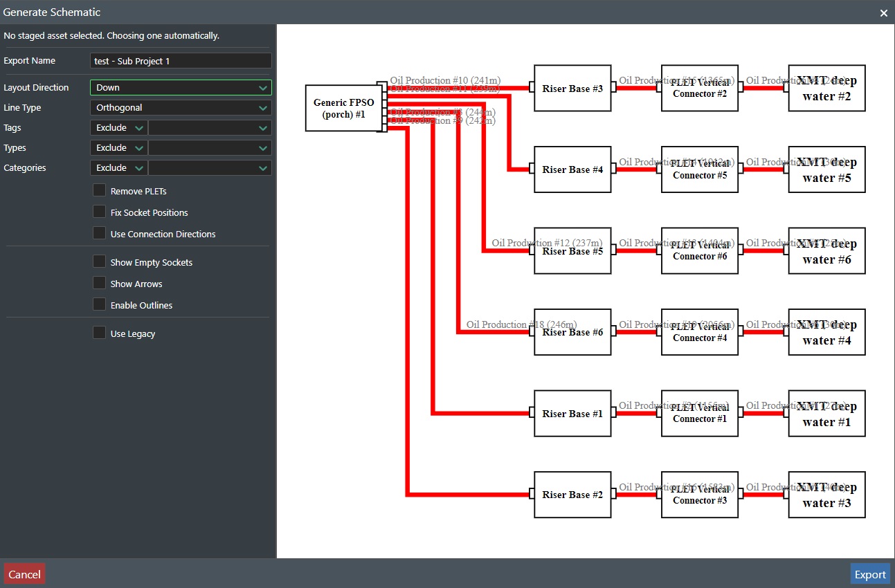Select the XMT deep water #4 node
Screen dimensions: 895x588
[827, 332]
